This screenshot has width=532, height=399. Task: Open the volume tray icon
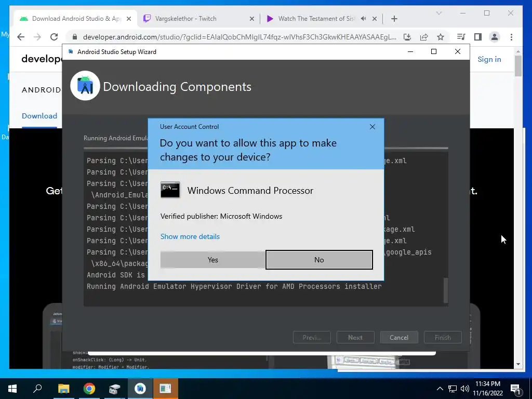click(x=465, y=389)
